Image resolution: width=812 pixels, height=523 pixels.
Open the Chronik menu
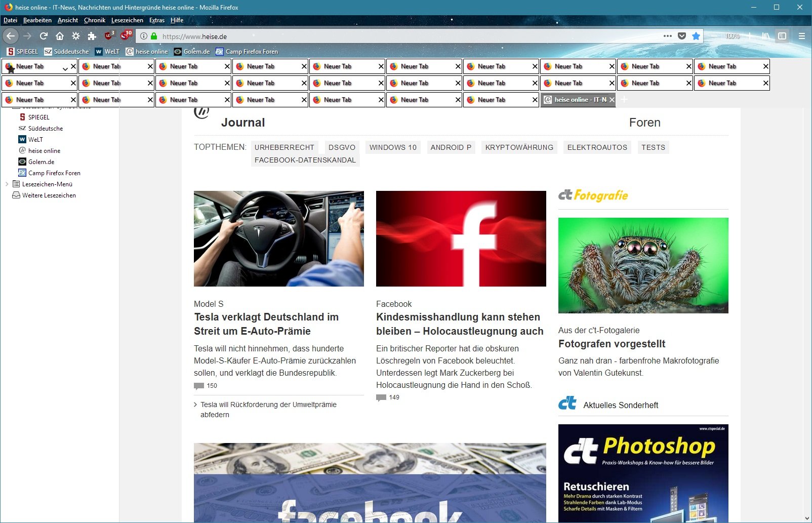[x=94, y=20]
